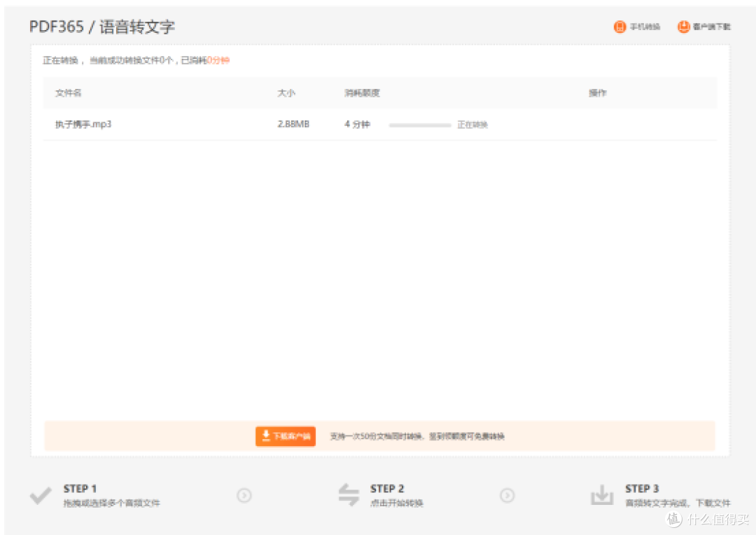Viewport: 756px width, 535px height.
Task: Click the circled arrow after STEP 1
Action: [x=244, y=496]
